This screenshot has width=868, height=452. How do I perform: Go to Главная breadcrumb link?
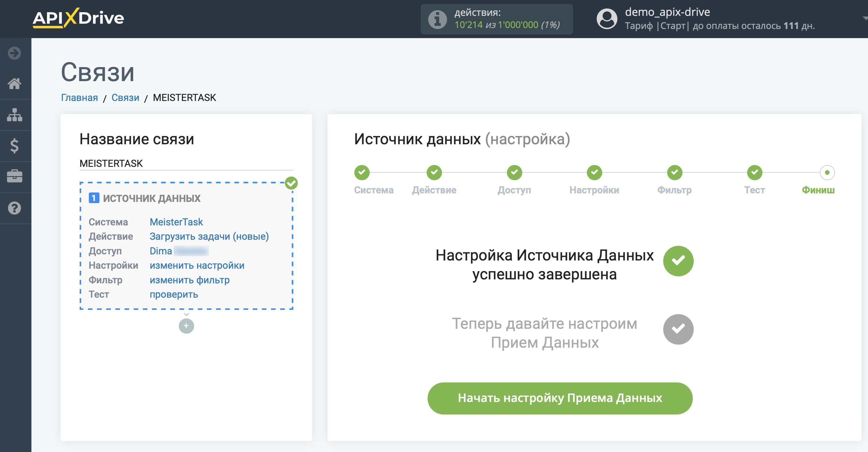(80, 98)
